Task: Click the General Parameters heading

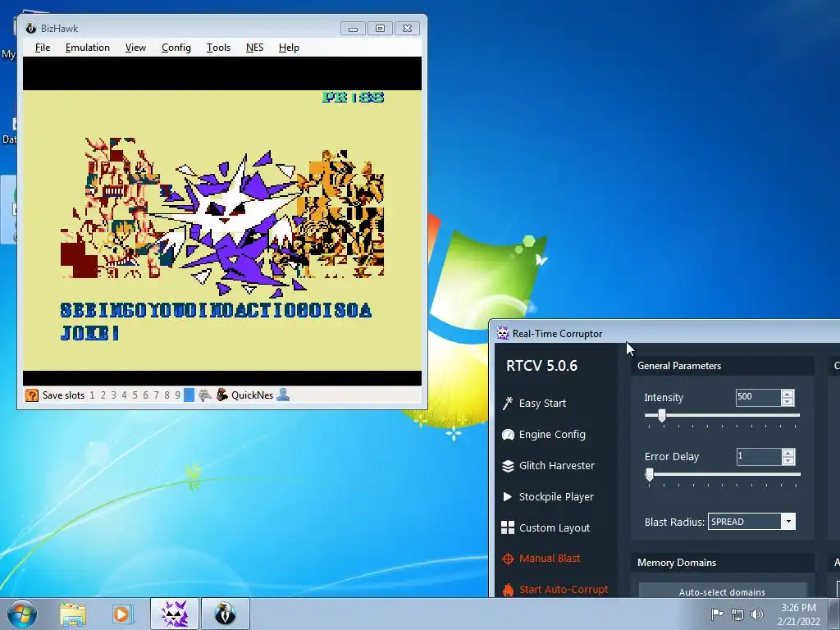Action: 678,366
